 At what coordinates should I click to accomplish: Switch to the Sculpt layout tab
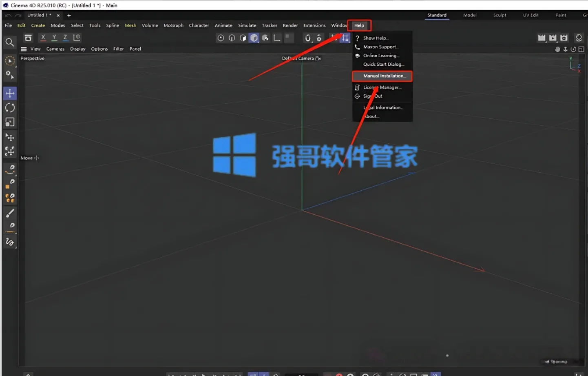point(500,15)
